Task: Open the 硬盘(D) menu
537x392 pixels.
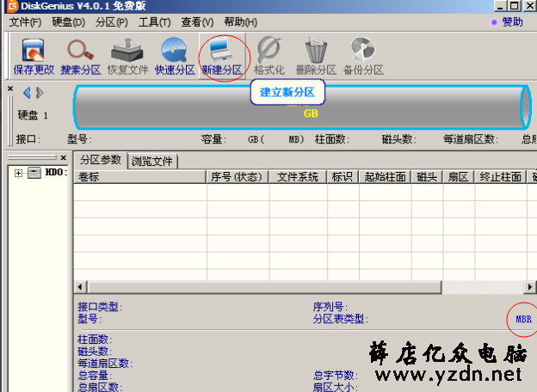Action: coord(68,22)
